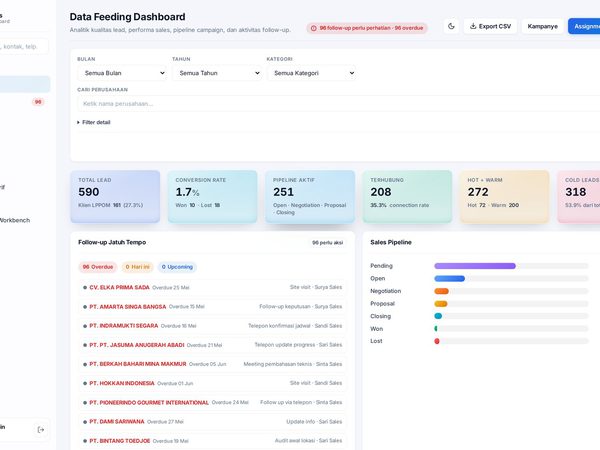Click "Overdue 05 Jun" date text
Viewport: 600px width, 450px height.
point(207,364)
